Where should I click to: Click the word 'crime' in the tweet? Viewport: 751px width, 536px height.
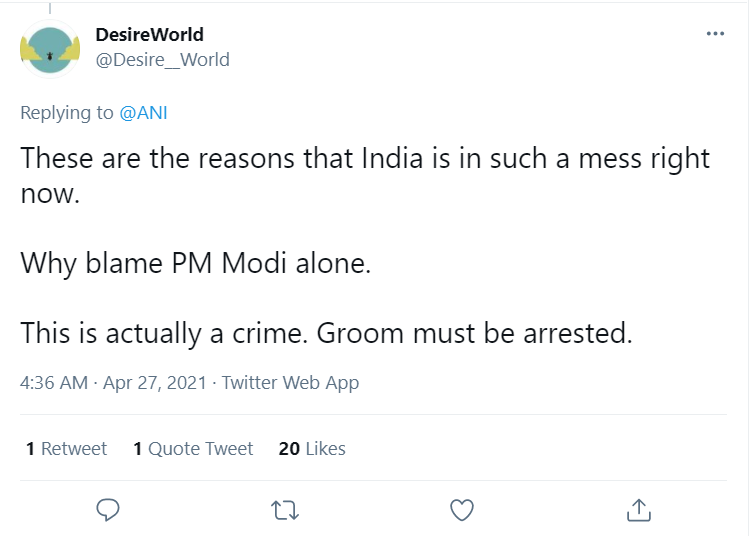[263, 333]
